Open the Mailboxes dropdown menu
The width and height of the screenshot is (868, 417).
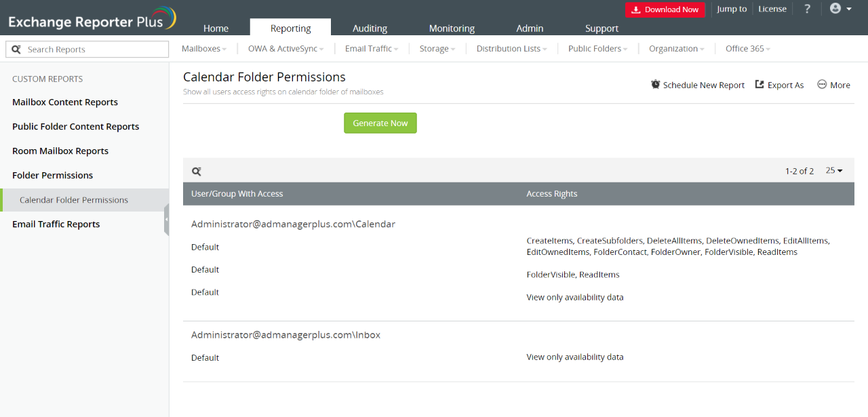pos(204,49)
